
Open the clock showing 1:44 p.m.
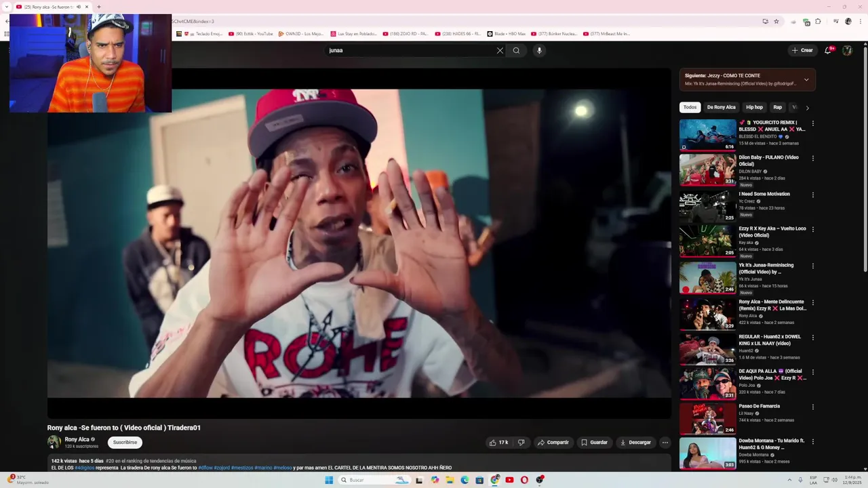852,480
